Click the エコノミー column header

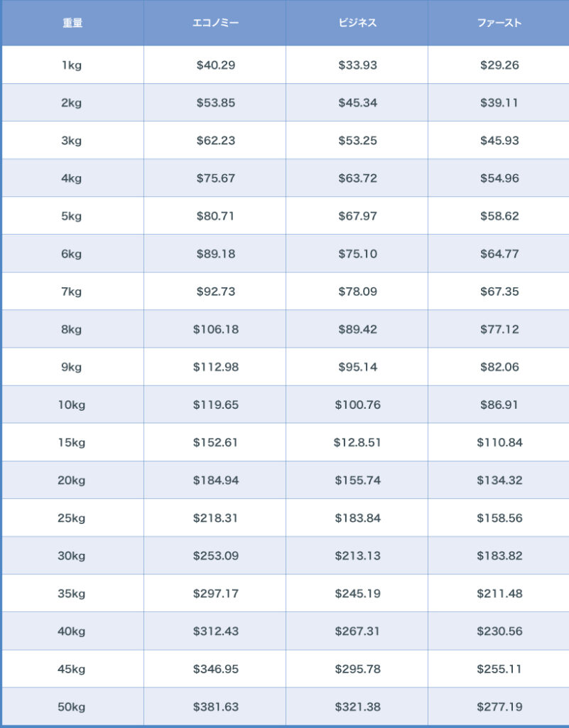(x=215, y=23)
